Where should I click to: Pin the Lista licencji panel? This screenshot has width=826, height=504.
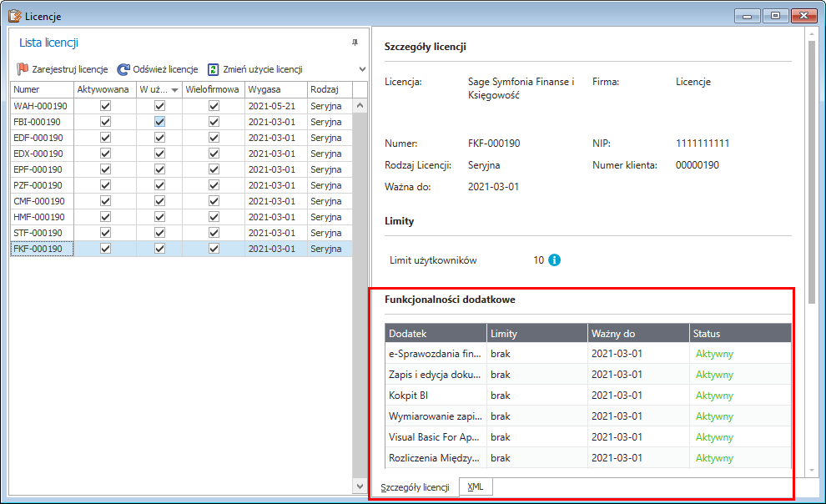tap(355, 42)
